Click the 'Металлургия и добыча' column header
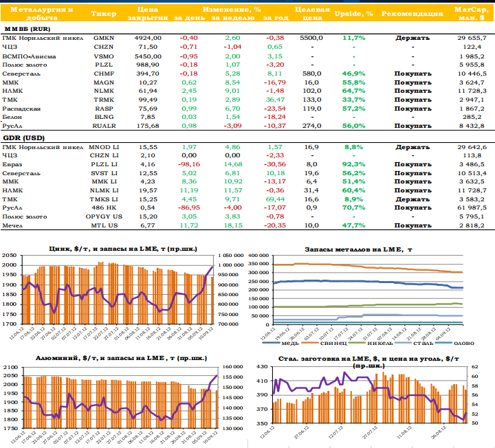The image size is (495, 448). [x=41, y=14]
